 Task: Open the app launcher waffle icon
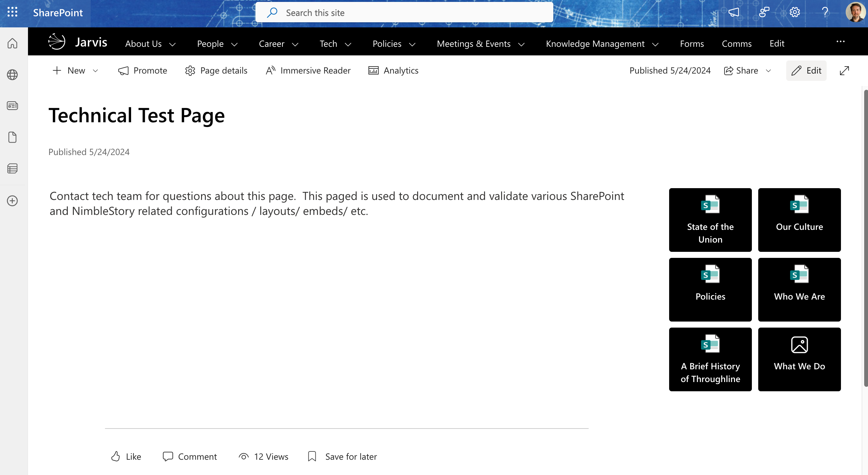(x=12, y=12)
